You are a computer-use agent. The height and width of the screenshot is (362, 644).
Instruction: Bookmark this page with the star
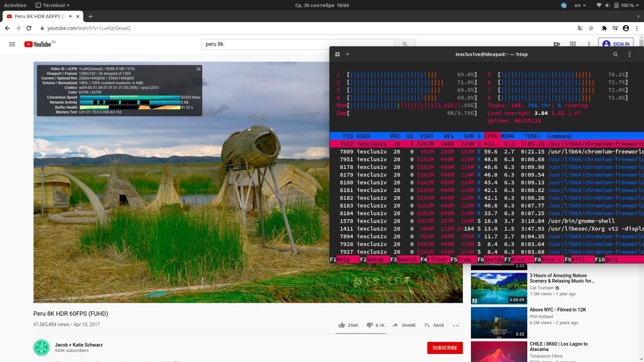(591, 28)
